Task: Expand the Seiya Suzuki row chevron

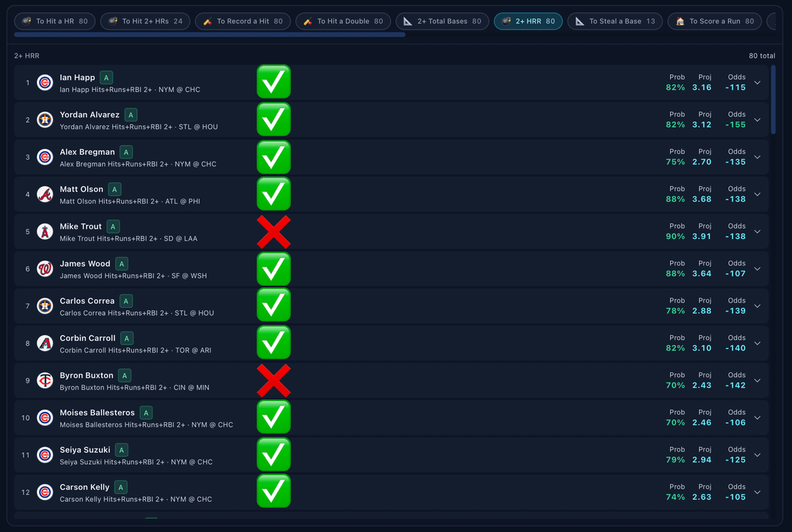Action: point(758,455)
